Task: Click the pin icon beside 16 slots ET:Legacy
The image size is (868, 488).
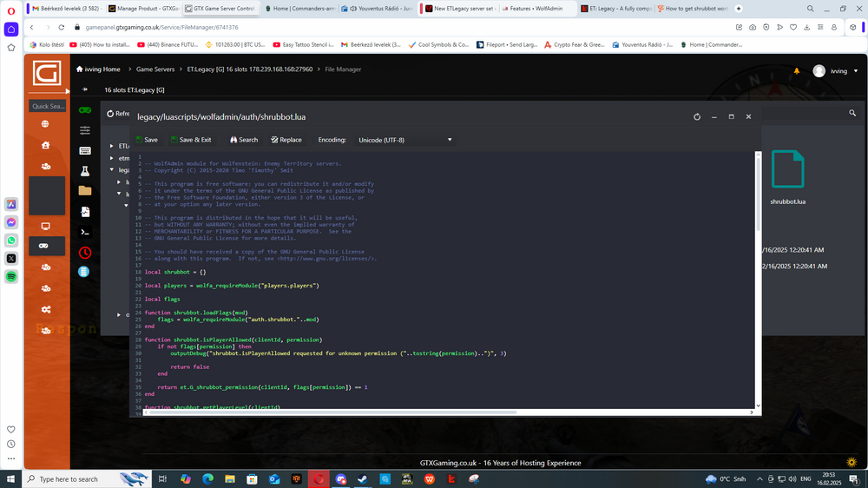Action: [85, 89]
